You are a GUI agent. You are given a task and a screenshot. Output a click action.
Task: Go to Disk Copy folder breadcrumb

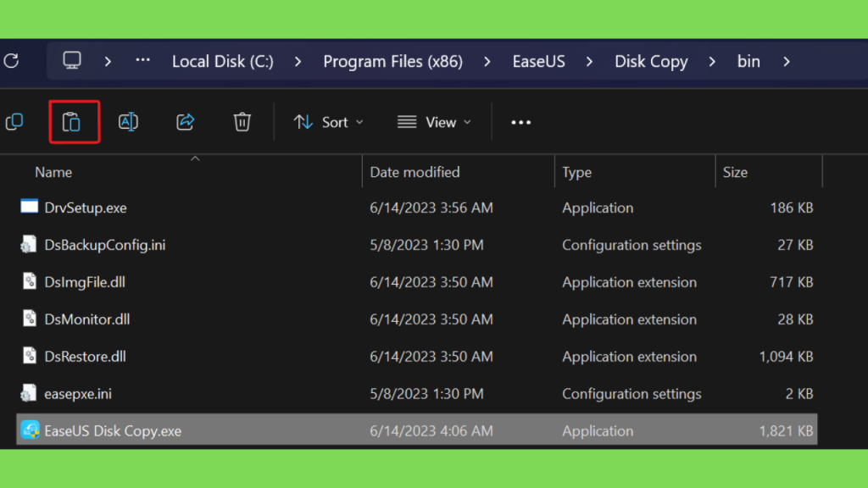[x=651, y=61]
